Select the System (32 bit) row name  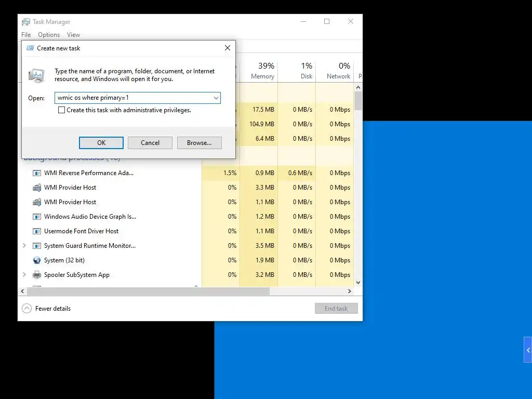coord(64,260)
